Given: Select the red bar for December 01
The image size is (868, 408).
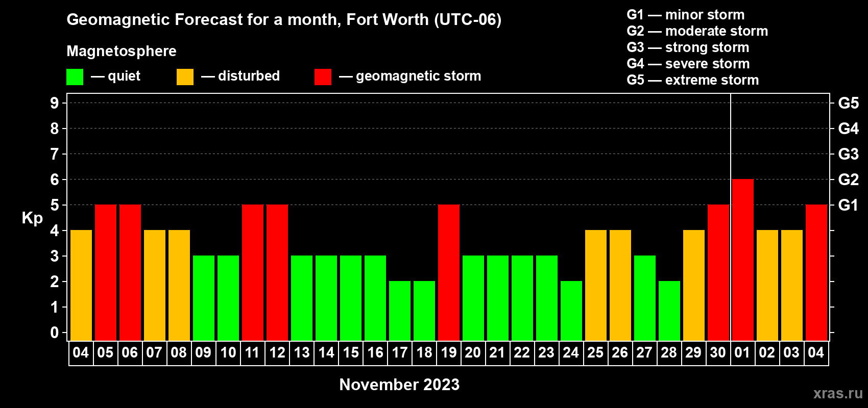Looking at the screenshot, I should [x=742, y=260].
